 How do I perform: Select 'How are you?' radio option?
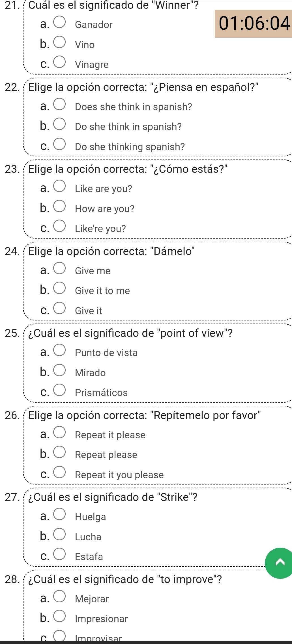[x=60, y=208]
